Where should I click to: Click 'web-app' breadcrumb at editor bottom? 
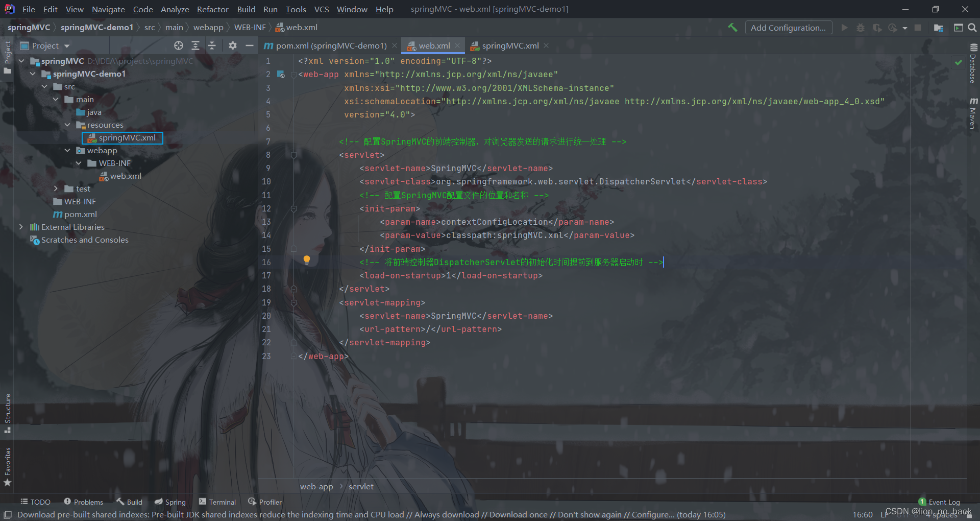[x=316, y=486]
